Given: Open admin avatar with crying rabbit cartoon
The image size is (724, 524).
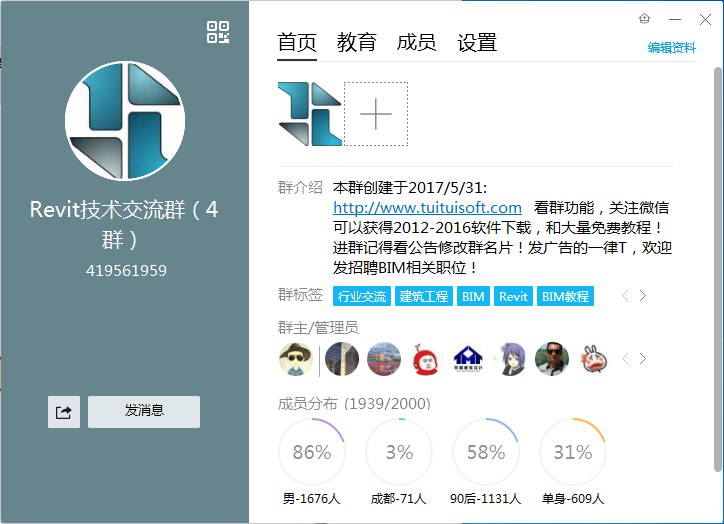Looking at the screenshot, I should [x=594, y=359].
